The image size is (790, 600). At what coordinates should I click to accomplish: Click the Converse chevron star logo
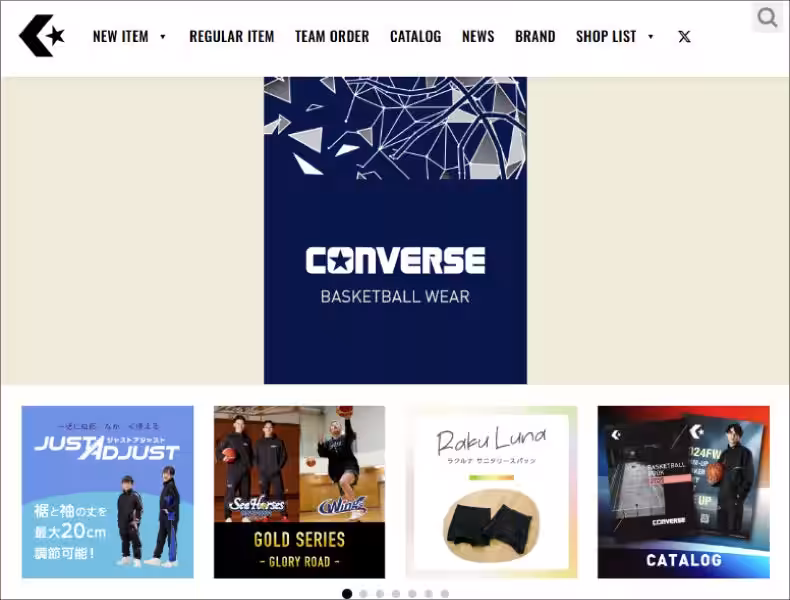(41, 36)
